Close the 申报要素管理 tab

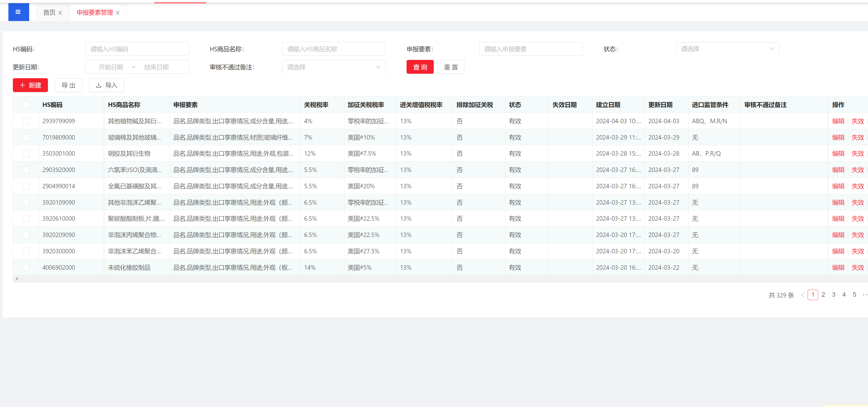[118, 13]
